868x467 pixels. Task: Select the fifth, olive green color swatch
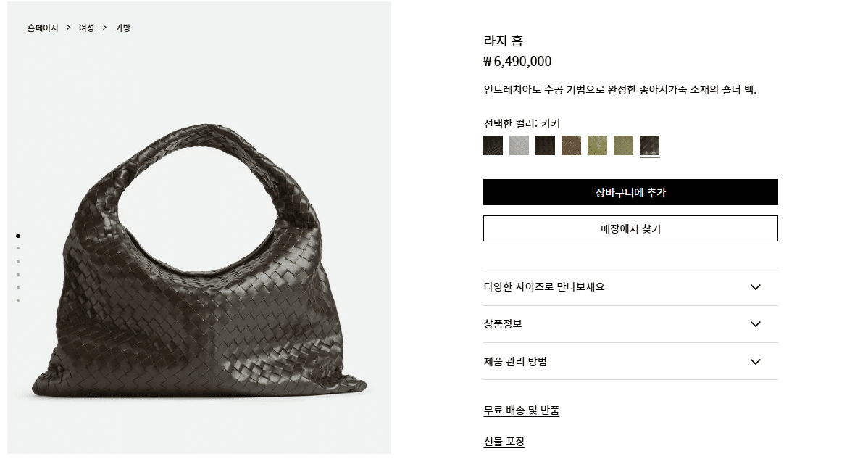point(597,145)
